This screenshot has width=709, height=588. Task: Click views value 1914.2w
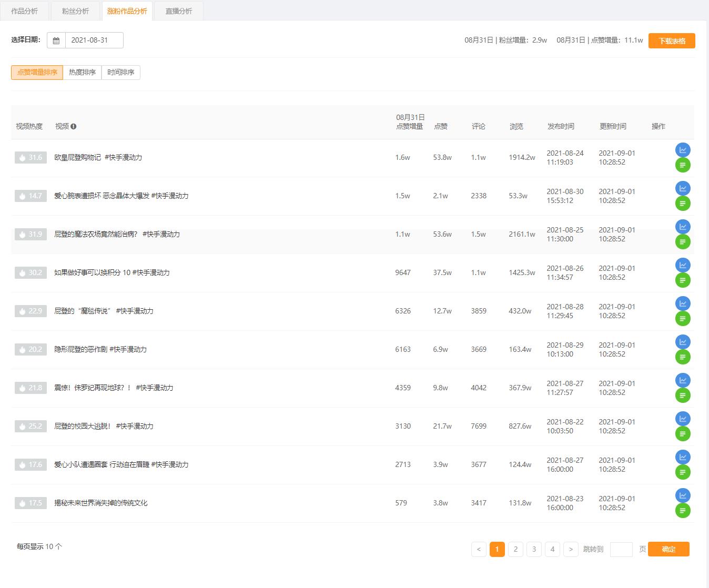(x=522, y=157)
